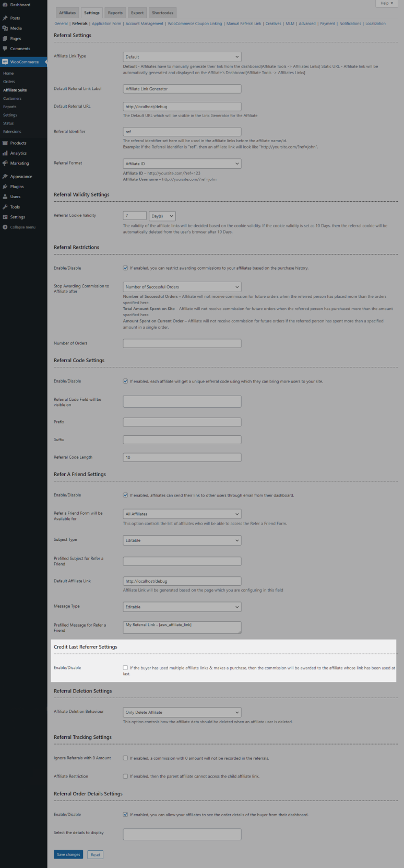Open the Products icon in sidebar
The width and height of the screenshot is (404, 868).
(x=5, y=143)
